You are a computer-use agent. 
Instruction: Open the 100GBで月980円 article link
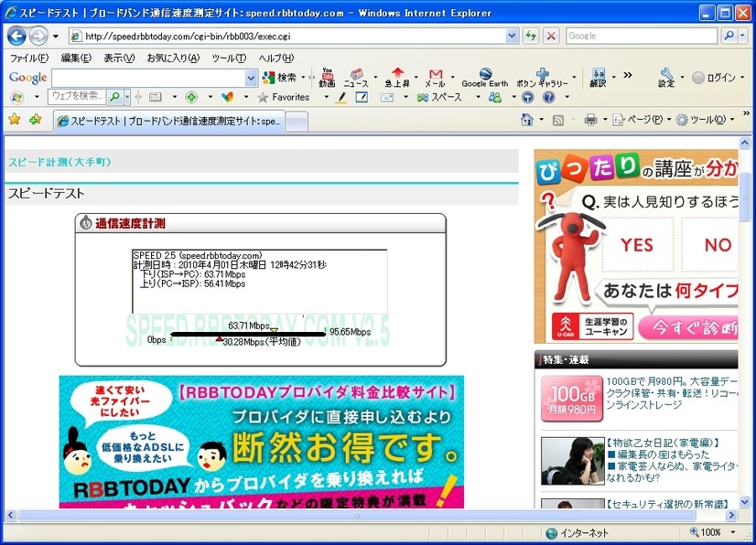[672, 393]
